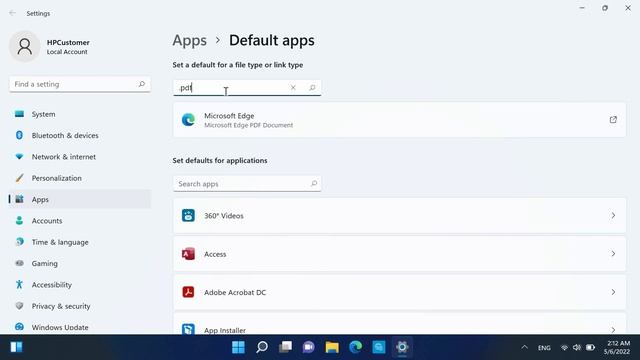Open Personalization category
This screenshot has width=640, height=360.
80,178
